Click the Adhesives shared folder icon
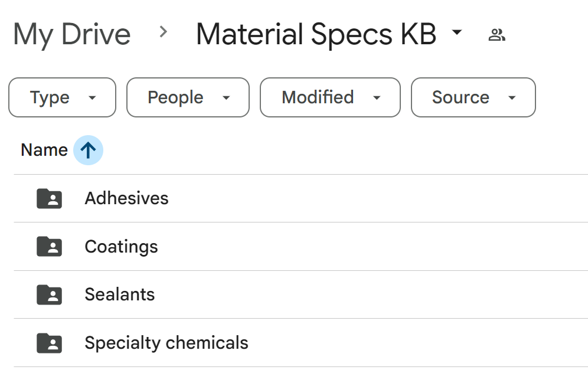Screen dimensions: 588x383 [50, 198]
